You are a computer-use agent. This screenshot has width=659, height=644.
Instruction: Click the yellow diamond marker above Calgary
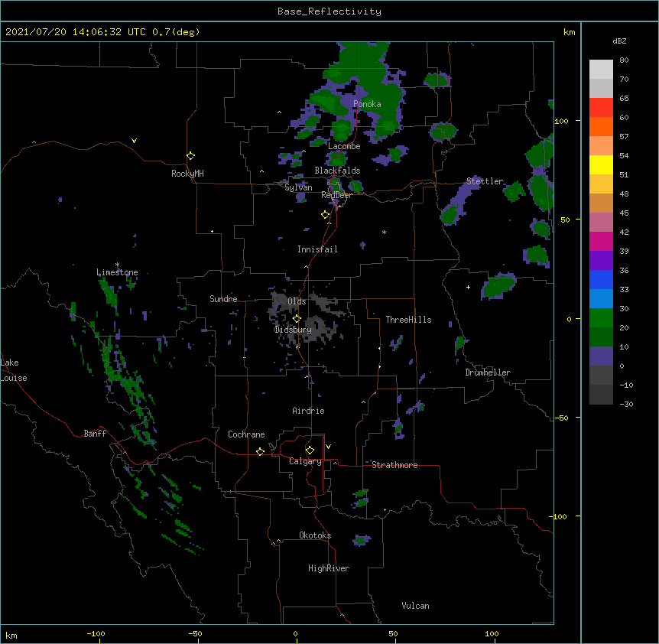coord(310,450)
